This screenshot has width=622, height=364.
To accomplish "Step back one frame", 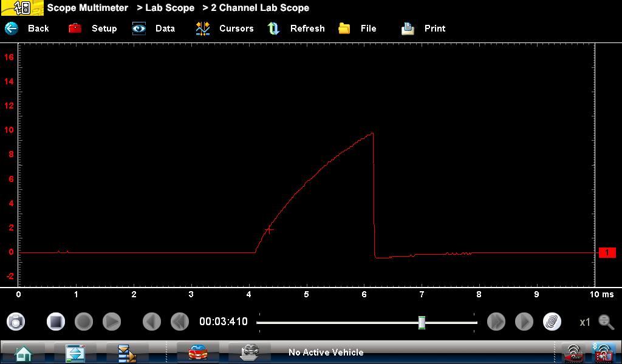I will [152, 322].
